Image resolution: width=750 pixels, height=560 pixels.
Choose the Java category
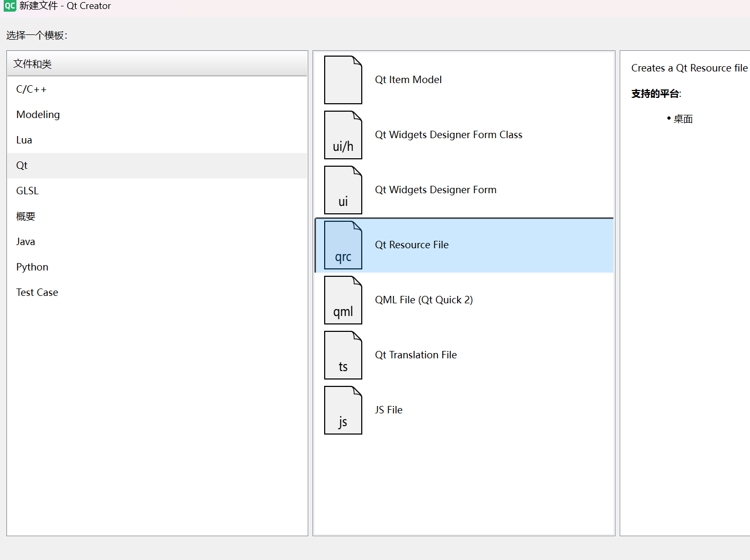[x=157, y=242]
